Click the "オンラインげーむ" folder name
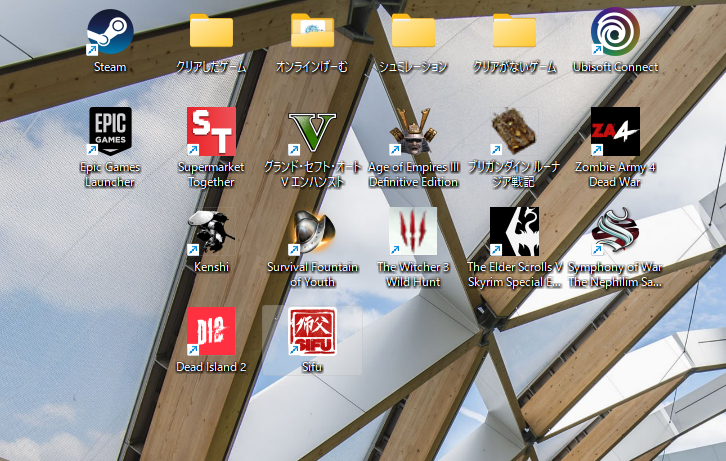Image resolution: width=726 pixels, height=461 pixels. (312, 67)
